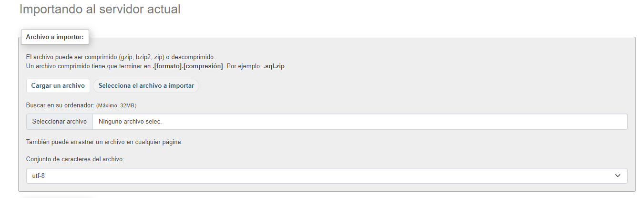This screenshot has width=644, height=198.
Task: Click the "Seleccionar archivo" browse button
Action: 60,122
